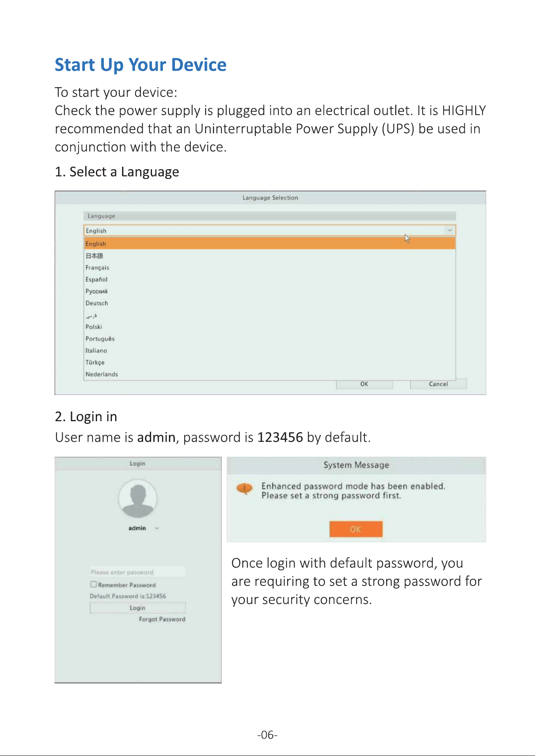Expand the Language dropdown arrow
Image resolution: width=535 pixels, height=756 pixels.
tap(450, 231)
